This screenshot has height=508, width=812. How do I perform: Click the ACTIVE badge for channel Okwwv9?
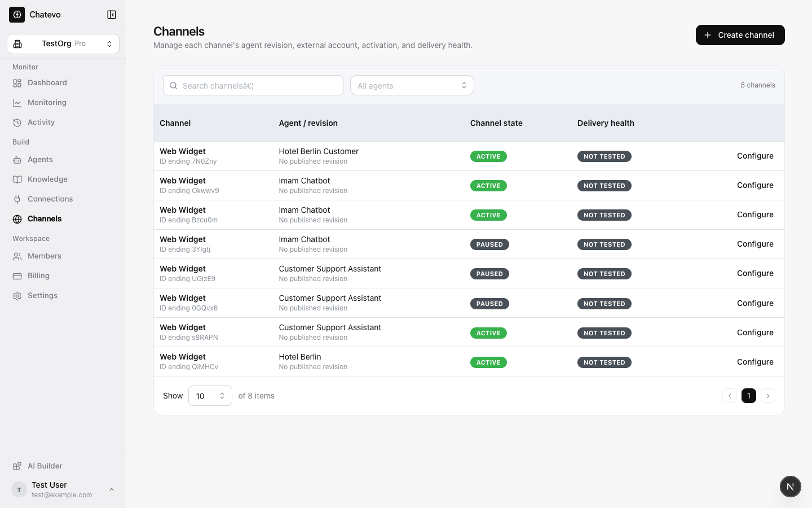488,186
